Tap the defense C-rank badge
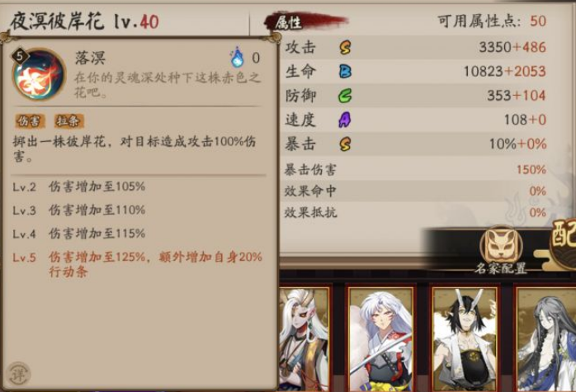Viewport: 576px width, 392px height. click(x=345, y=96)
